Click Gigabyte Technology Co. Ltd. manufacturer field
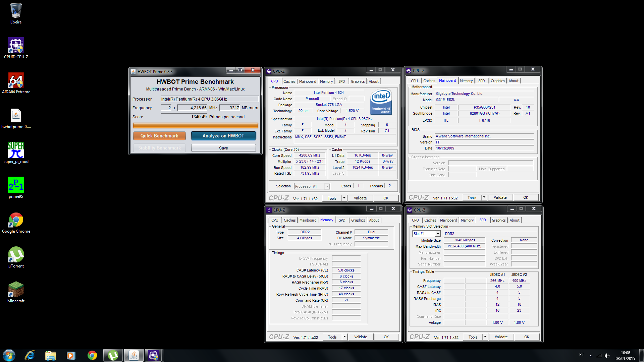Viewport: 644px width, 362px height. [484, 94]
